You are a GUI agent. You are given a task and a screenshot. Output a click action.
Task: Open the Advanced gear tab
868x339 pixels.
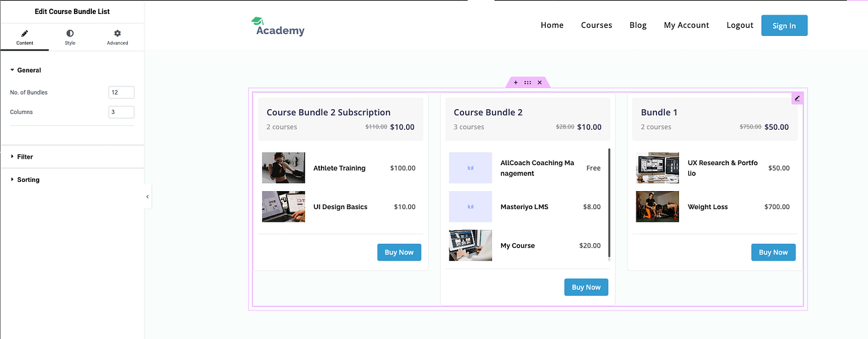click(x=117, y=37)
